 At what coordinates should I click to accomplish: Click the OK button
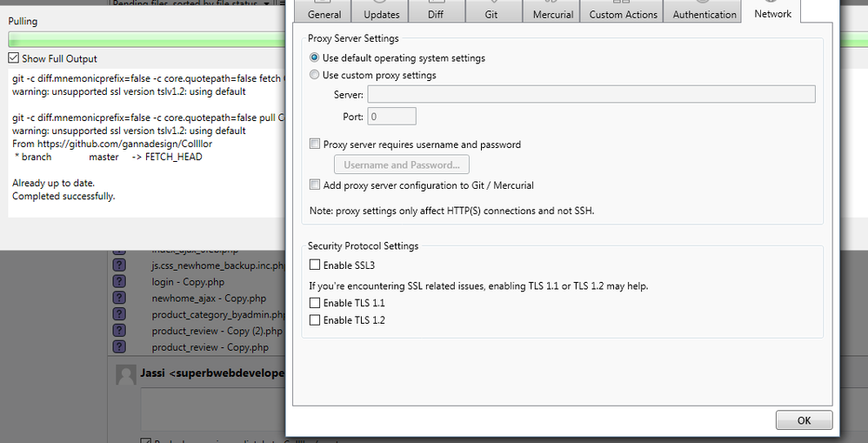coord(804,420)
